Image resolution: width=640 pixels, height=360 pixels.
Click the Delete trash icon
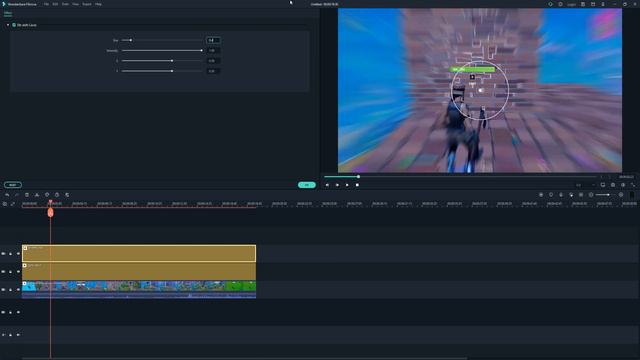tap(27, 195)
